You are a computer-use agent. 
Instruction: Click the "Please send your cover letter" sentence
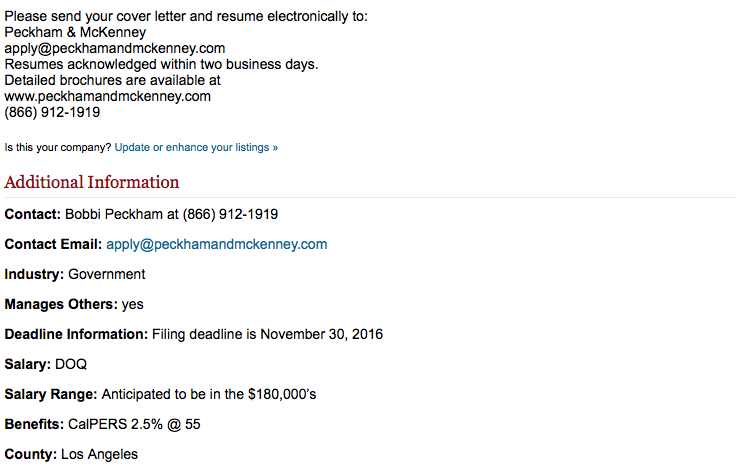186,16
